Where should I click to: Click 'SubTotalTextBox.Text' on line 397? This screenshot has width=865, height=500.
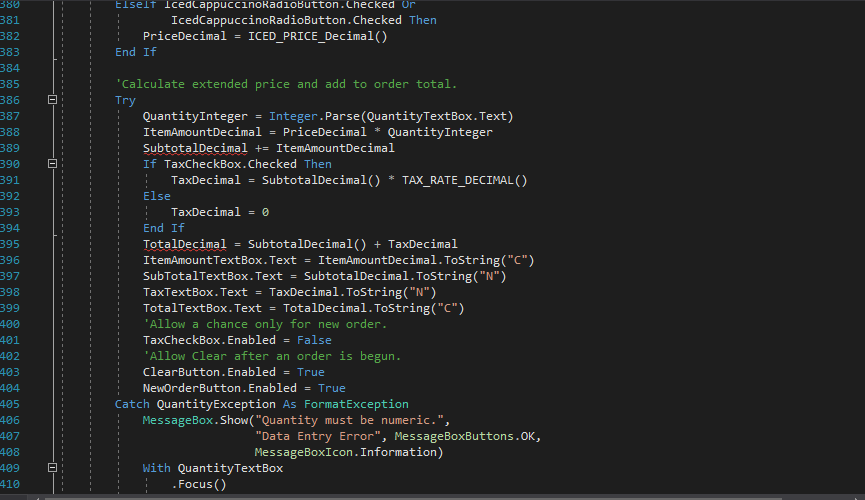213,276
